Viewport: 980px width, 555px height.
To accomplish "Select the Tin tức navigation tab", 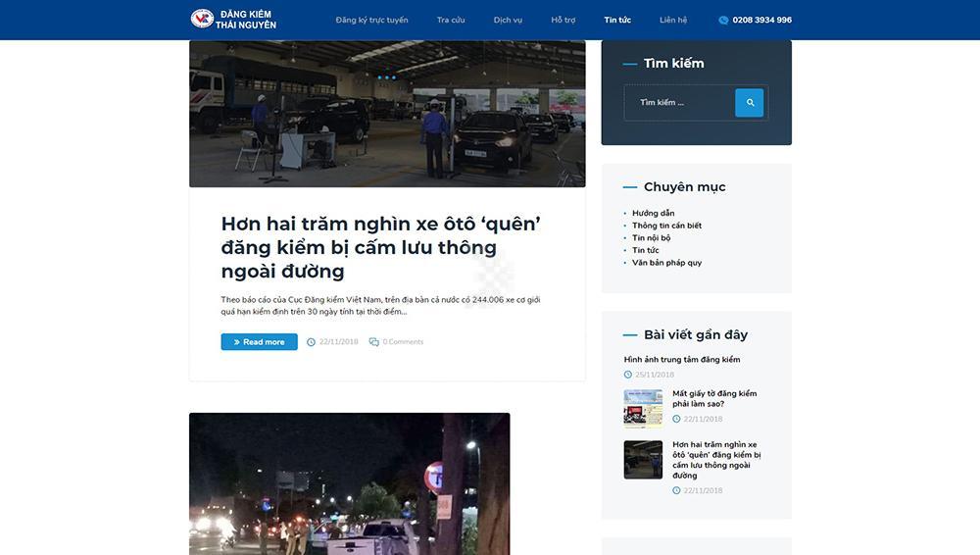I will pyautogui.click(x=617, y=20).
